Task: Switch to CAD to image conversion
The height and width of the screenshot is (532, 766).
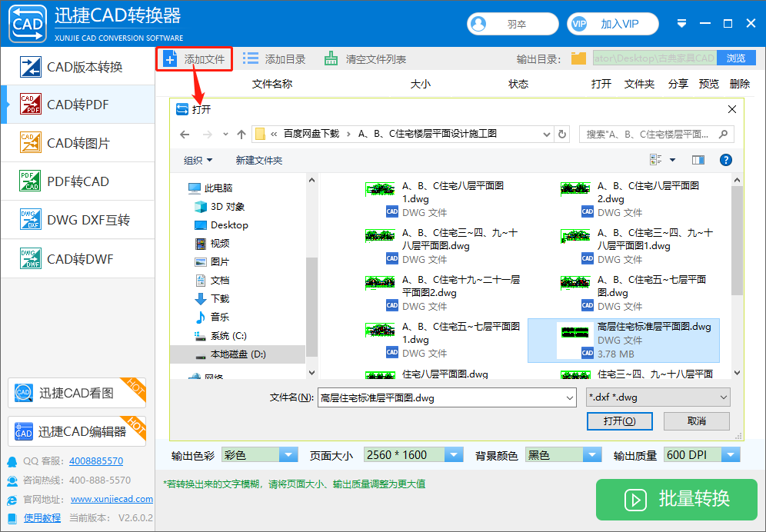Action: pos(78,143)
